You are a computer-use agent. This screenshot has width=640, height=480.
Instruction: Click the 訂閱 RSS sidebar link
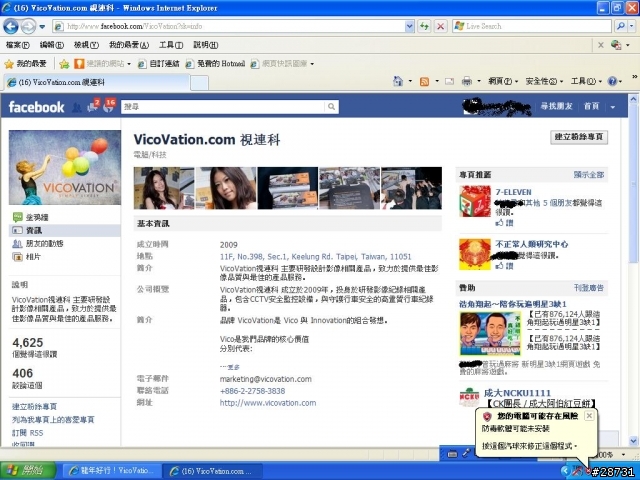click(27, 433)
